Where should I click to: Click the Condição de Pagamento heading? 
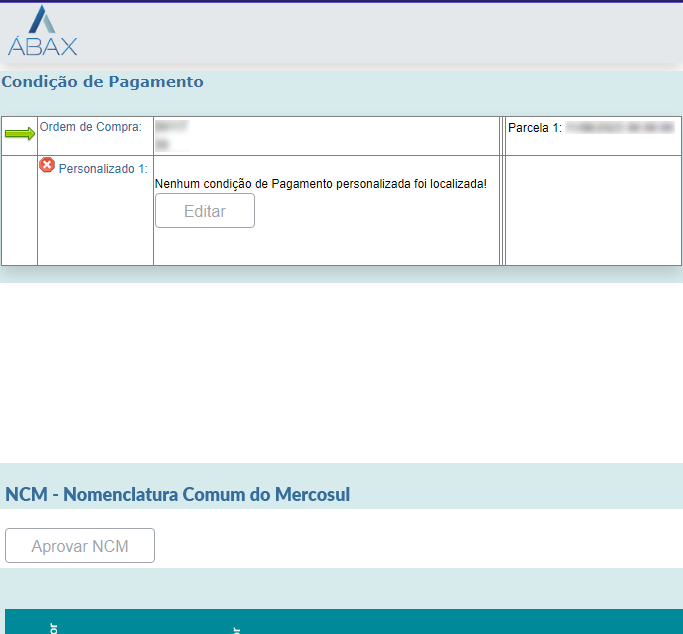103,82
